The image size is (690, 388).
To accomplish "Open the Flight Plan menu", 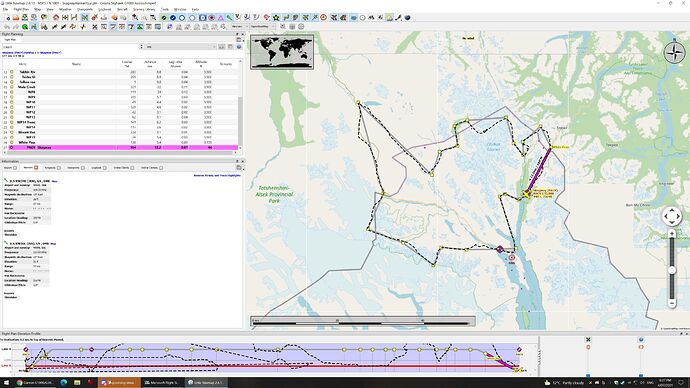I will click(21, 9).
